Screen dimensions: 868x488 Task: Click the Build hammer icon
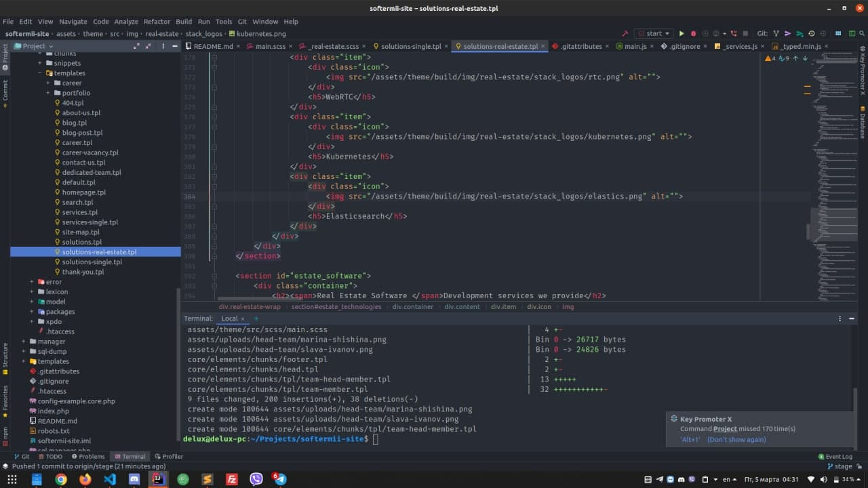[x=625, y=33]
